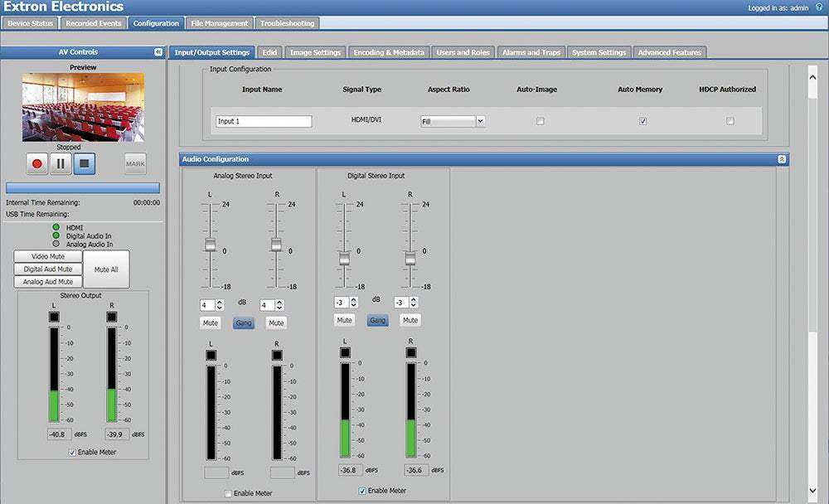Image resolution: width=829 pixels, height=504 pixels.
Task: Enable the Auto-Image checkbox
Action: (x=540, y=121)
